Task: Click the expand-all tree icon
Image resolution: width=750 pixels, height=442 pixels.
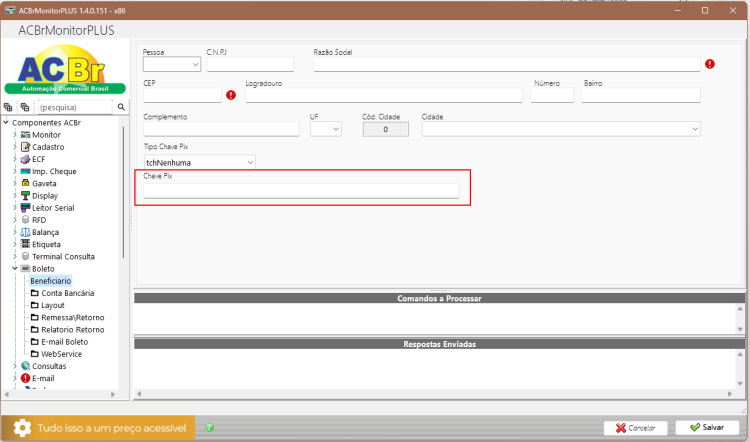Action: pyautogui.click(x=8, y=107)
